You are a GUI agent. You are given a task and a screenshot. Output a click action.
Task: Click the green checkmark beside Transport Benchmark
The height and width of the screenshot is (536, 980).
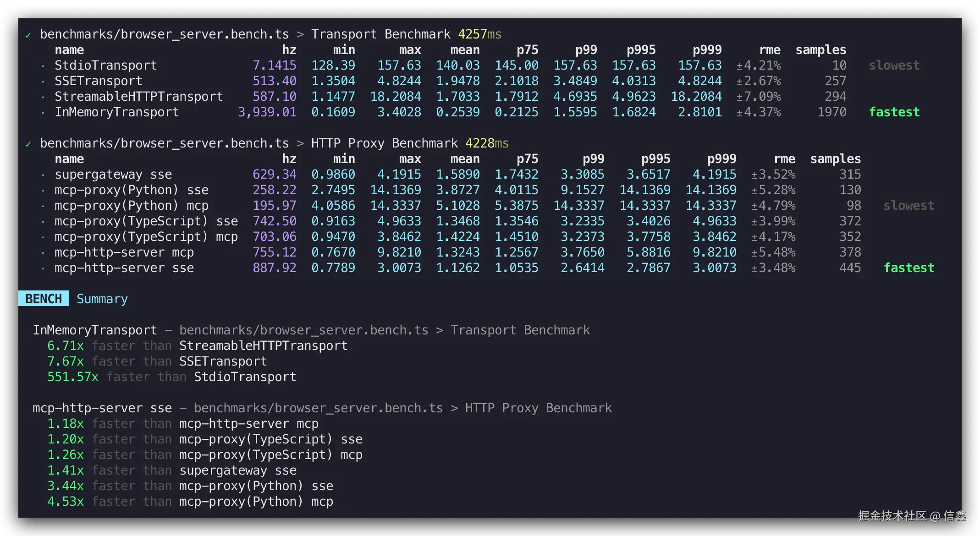(28, 35)
